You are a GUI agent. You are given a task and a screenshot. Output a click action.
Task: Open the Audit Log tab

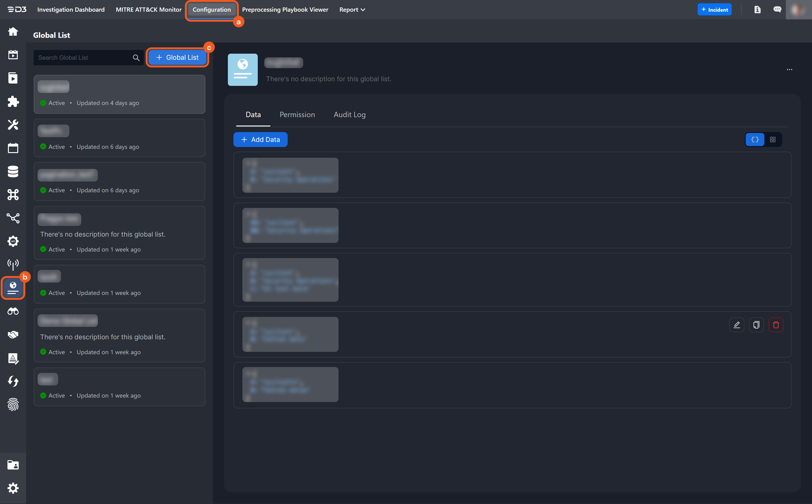click(x=350, y=115)
